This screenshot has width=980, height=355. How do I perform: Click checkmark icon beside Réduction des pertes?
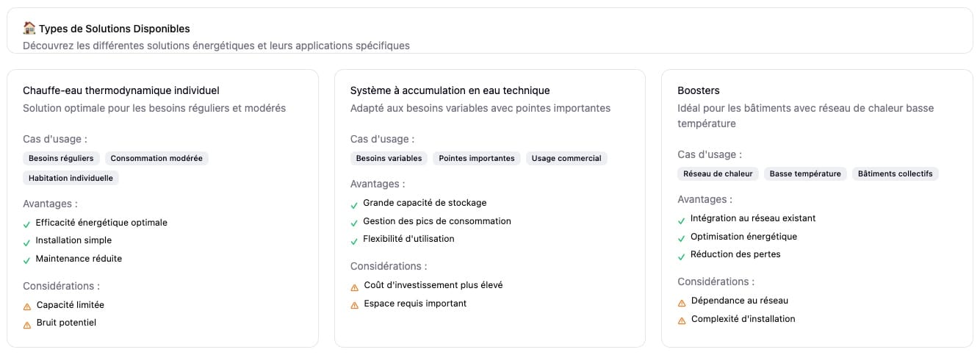pos(682,255)
